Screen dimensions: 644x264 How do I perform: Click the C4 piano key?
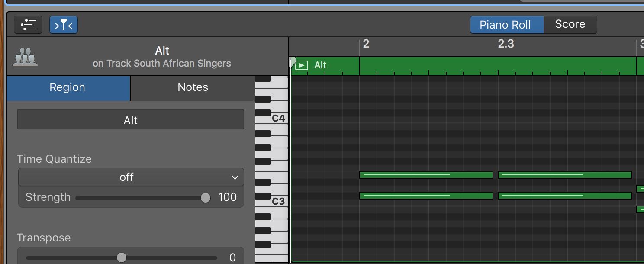(x=279, y=118)
